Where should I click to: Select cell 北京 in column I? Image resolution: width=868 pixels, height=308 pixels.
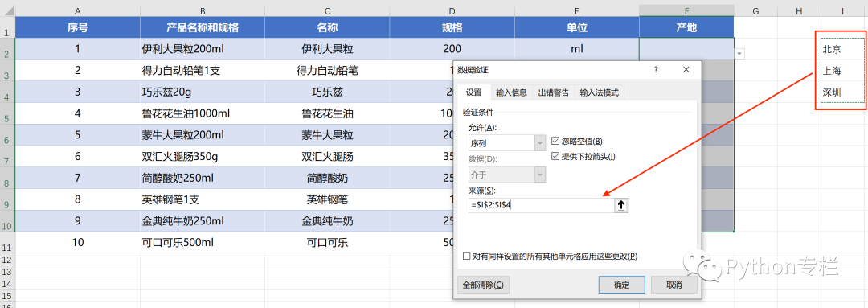(x=843, y=49)
